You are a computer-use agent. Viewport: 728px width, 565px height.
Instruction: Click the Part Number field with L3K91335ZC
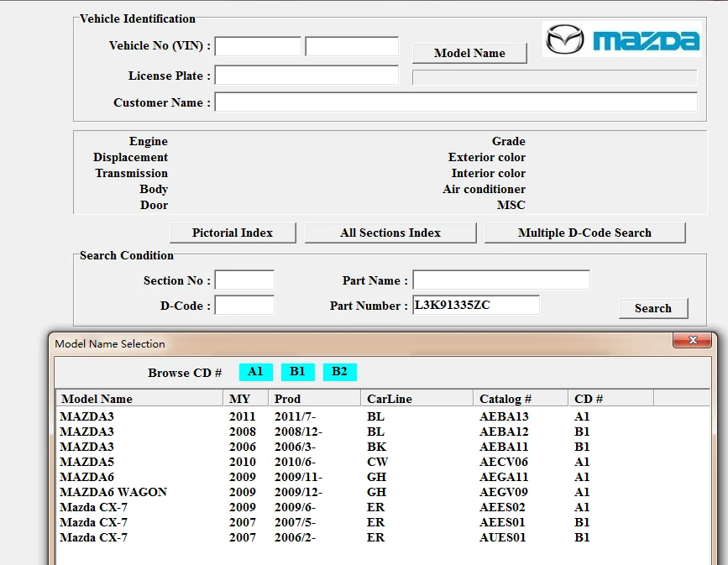(475, 306)
